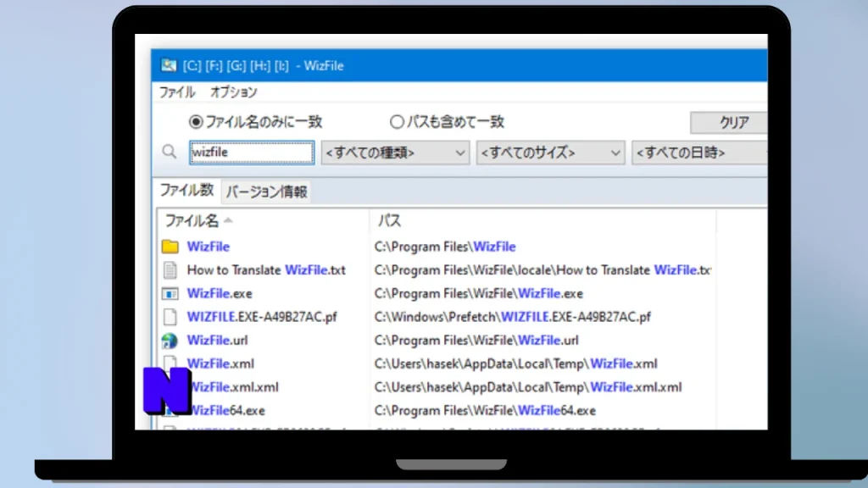Click the WizFile.exe application icon
Screen dimensions: 868x488
[x=170, y=293]
